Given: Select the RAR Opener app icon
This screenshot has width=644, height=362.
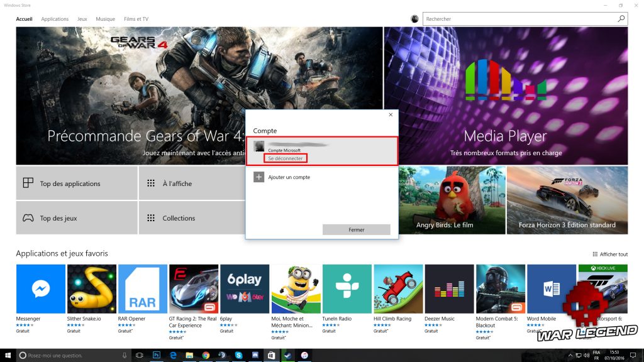Looking at the screenshot, I should pyautogui.click(x=143, y=288).
